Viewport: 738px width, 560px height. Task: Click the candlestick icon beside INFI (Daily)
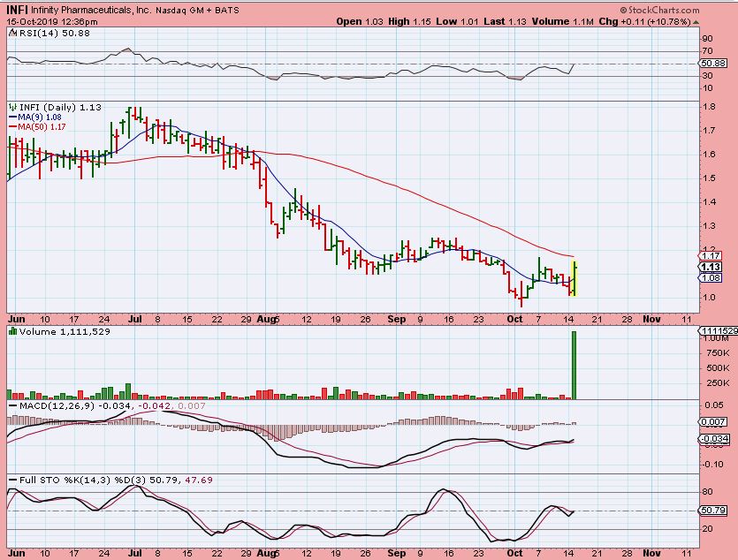coord(11,107)
